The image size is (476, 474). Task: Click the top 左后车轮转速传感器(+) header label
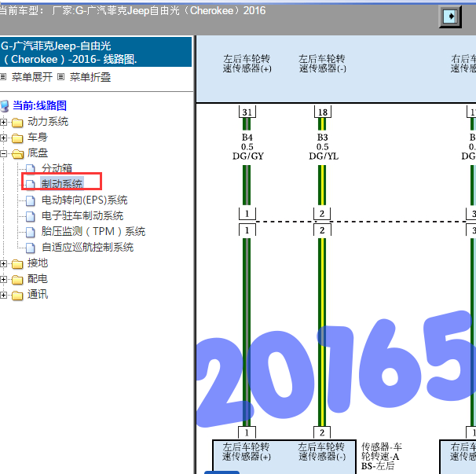point(247,64)
